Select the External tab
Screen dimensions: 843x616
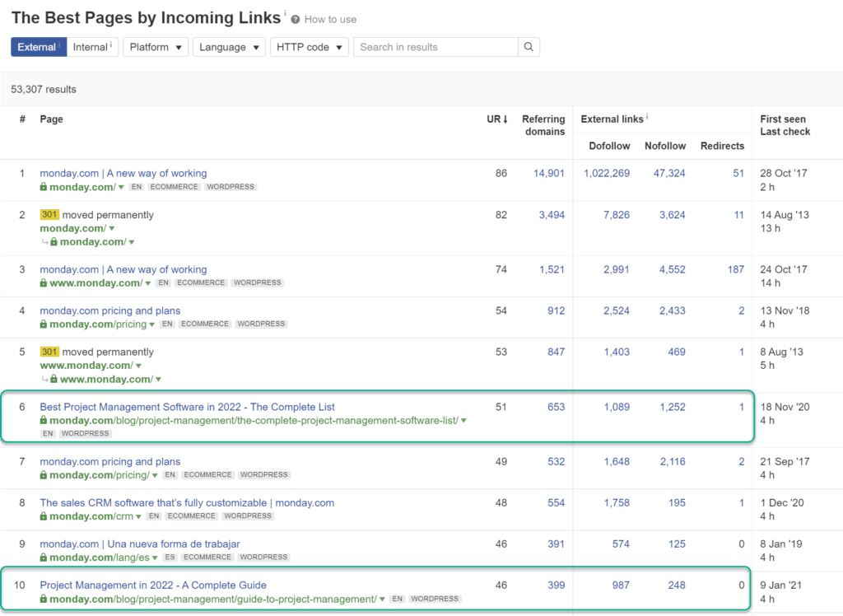point(39,47)
